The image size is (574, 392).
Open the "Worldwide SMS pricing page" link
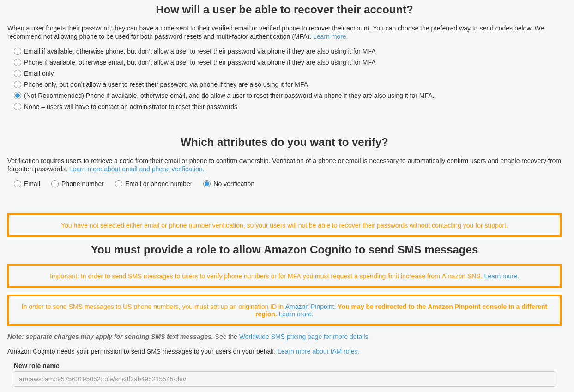click(304, 337)
